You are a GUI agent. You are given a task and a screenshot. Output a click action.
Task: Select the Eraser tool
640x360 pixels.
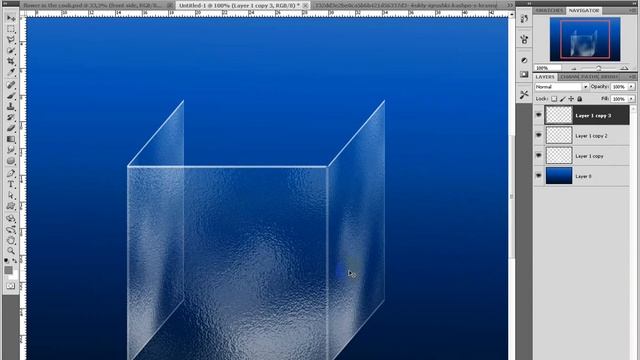click(11, 128)
